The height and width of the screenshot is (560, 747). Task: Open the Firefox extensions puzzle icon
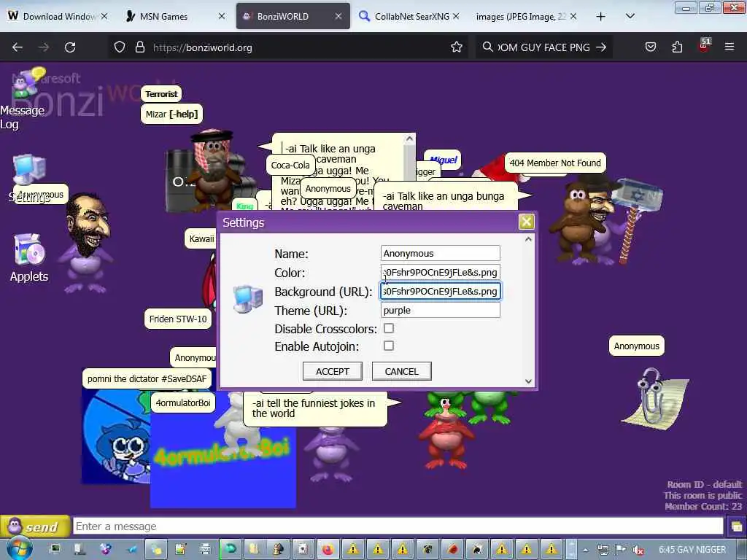[677, 47]
